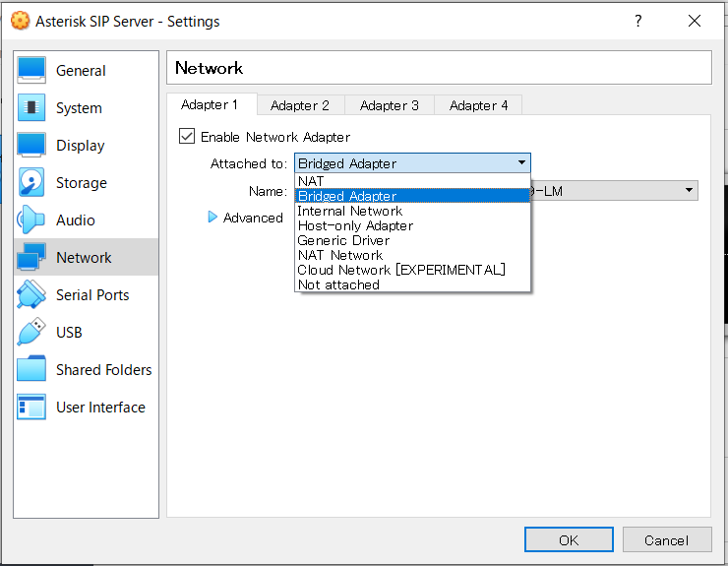The image size is (728, 566).
Task: Pick NAT Network from the list
Action: (412, 255)
